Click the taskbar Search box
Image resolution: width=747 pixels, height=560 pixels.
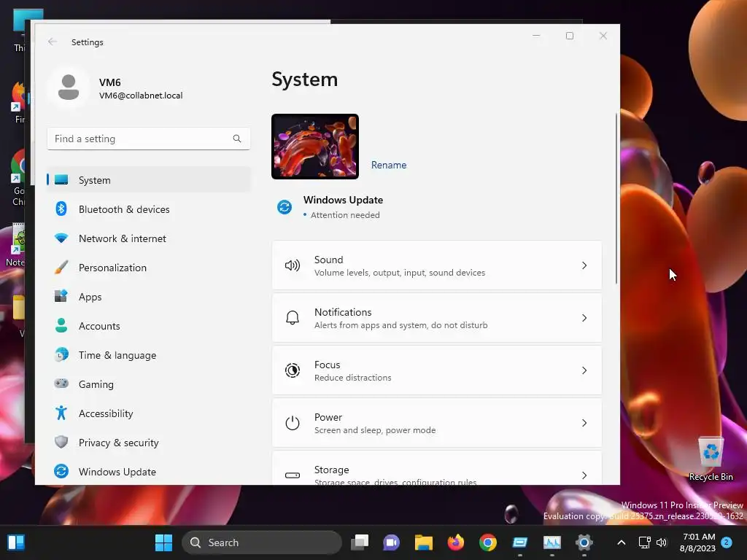point(262,542)
